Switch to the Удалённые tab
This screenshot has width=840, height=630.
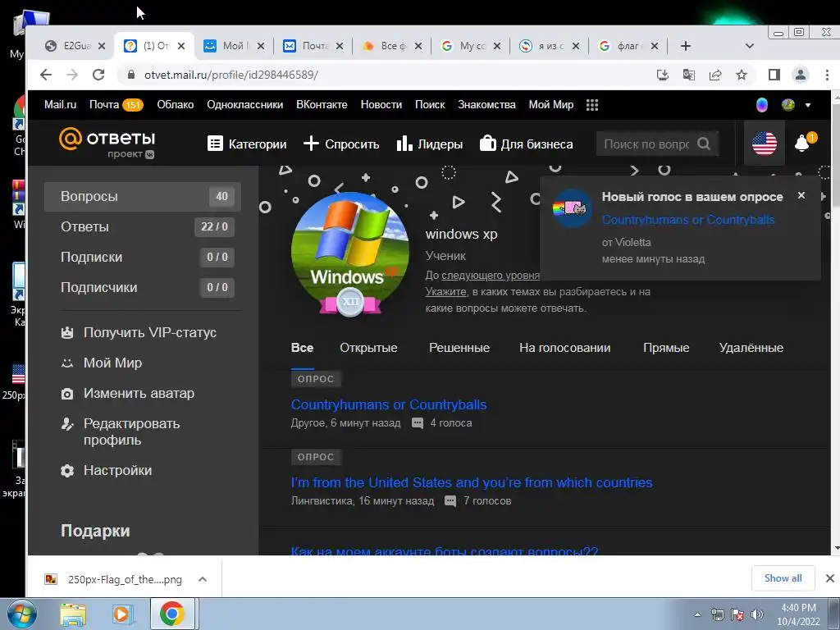coord(751,348)
